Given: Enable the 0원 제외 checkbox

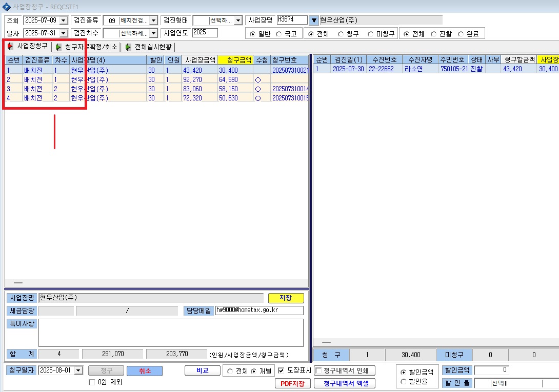Looking at the screenshot, I should pyautogui.click(x=92, y=382).
